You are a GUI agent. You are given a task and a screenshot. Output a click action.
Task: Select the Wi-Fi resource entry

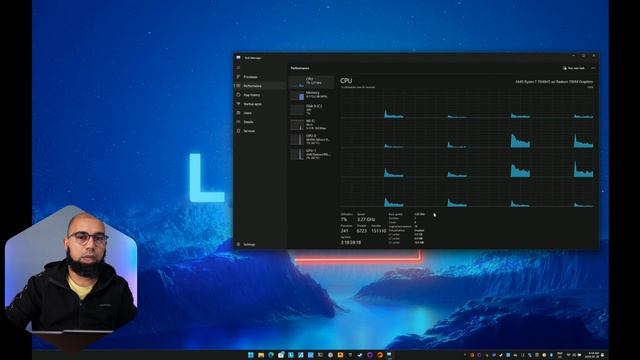pos(311,124)
